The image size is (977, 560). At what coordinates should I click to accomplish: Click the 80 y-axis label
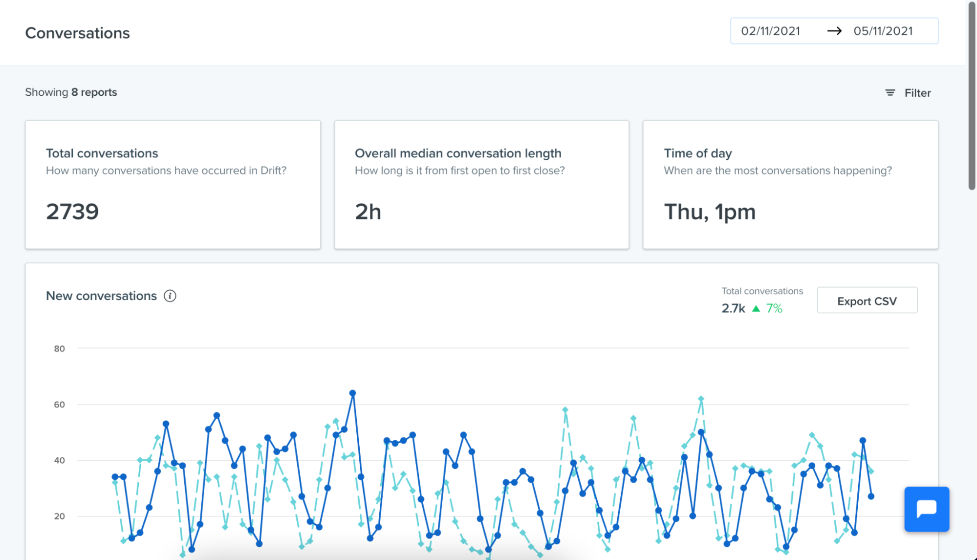pos(59,348)
